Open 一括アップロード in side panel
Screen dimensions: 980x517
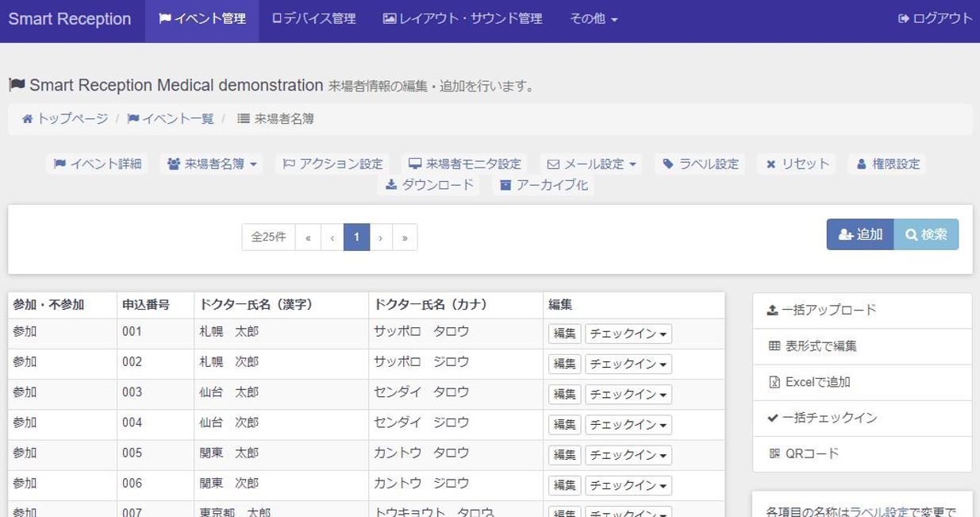tap(862, 311)
